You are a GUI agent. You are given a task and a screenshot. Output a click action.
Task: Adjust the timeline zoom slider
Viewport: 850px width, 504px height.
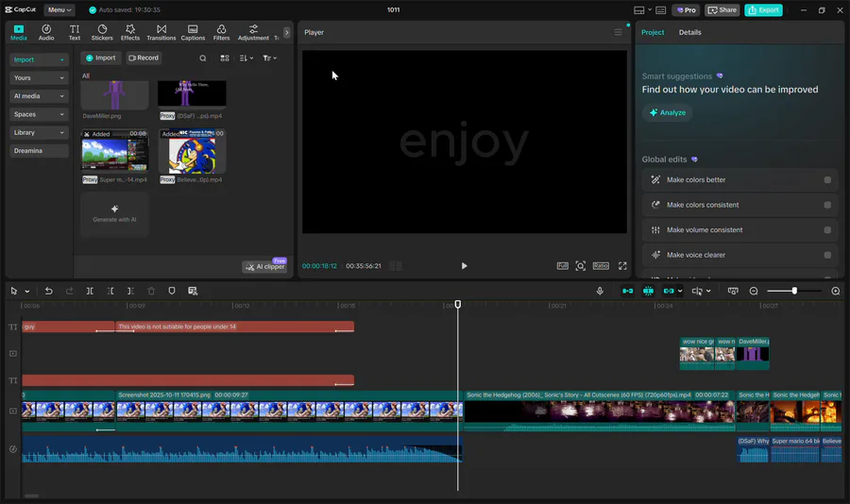794,291
